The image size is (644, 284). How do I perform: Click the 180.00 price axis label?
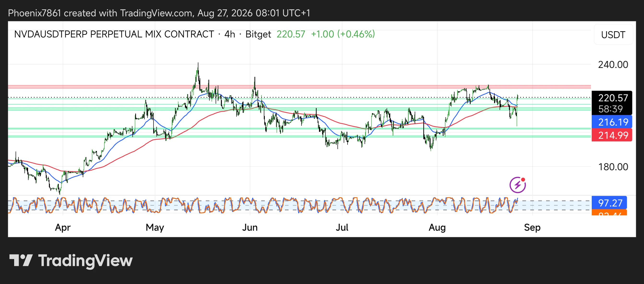point(613,167)
